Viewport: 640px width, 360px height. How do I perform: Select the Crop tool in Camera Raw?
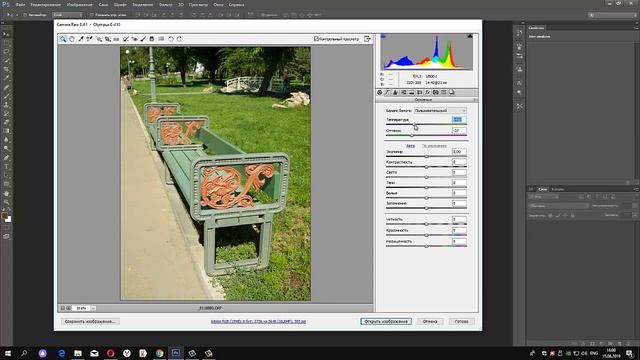107,39
